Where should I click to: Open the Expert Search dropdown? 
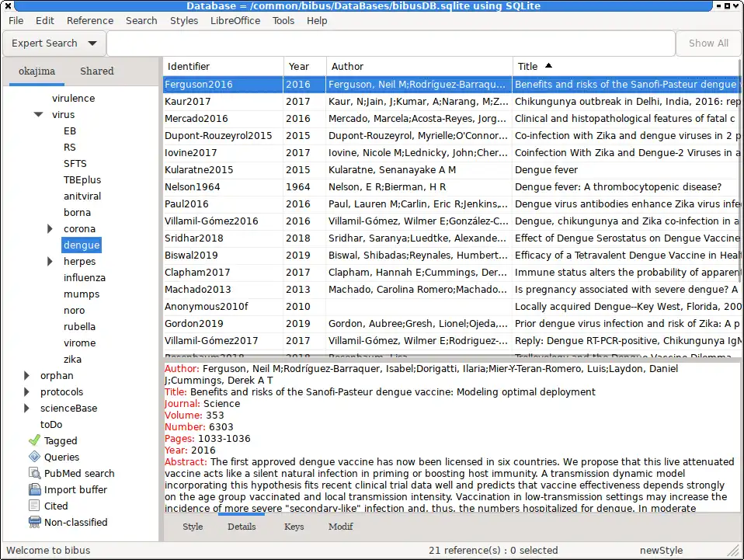point(54,43)
